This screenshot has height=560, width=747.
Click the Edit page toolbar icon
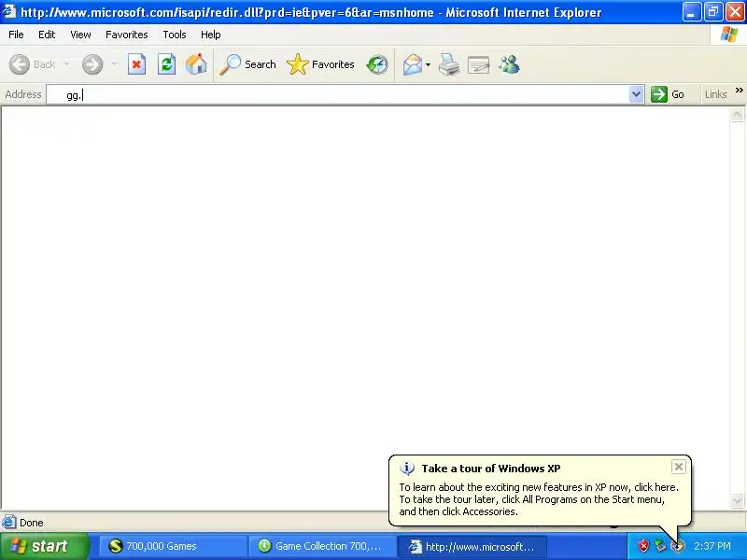coord(479,64)
